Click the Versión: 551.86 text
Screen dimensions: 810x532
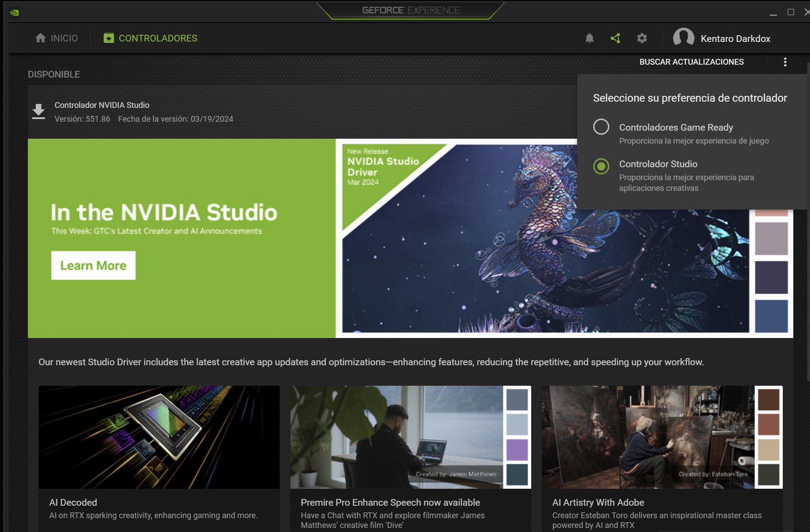83,119
